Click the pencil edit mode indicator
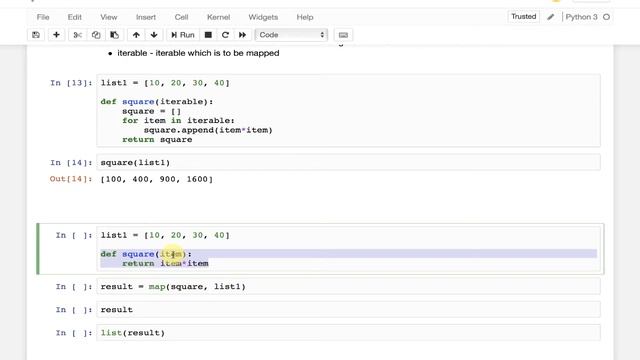This screenshot has height=360, width=640. point(551,17)
